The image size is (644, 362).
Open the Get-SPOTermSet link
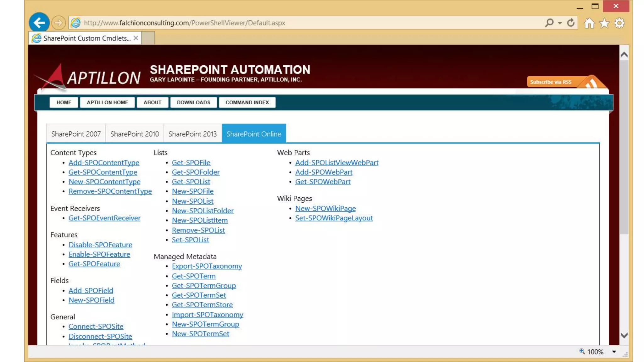pyautogui.click(x=199, y=295)
